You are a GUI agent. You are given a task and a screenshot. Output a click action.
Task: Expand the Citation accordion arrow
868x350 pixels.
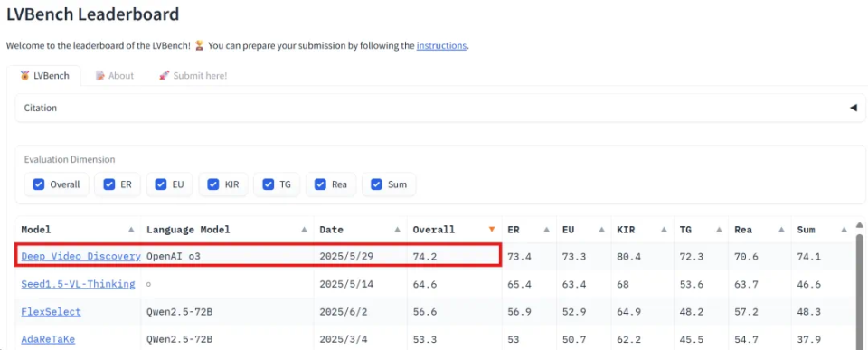pos(853,108)
